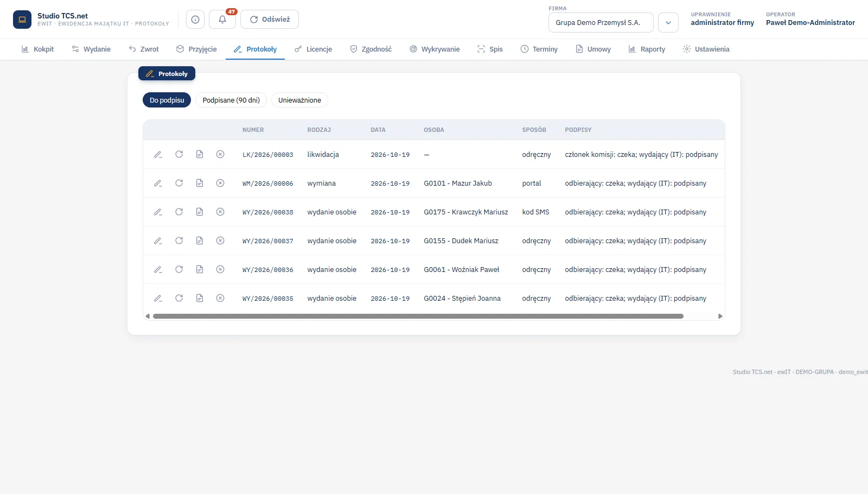
Task: Expand the company chevron dropdown
Action: pyautogui.click(x=668, y=23)
